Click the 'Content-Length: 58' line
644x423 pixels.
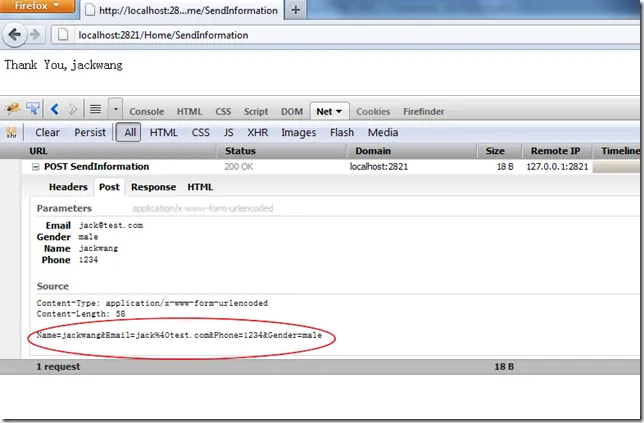81,314
